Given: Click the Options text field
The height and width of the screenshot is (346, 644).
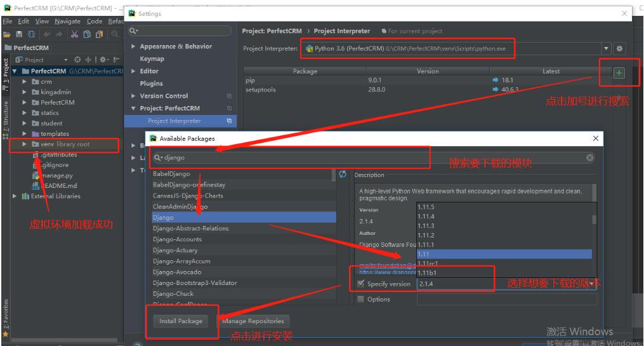Looking at the screenshot, I should click(506, 299).
